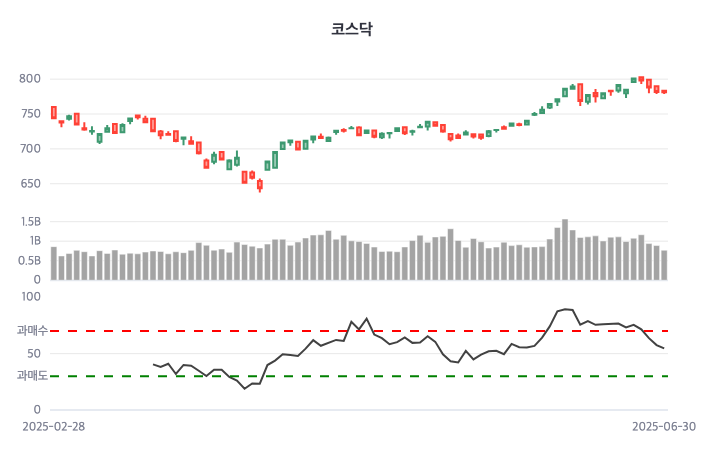The width and height of the screenshot is (704, 450).
Task: Click the 650 price axis label
Action: (30, 184)
